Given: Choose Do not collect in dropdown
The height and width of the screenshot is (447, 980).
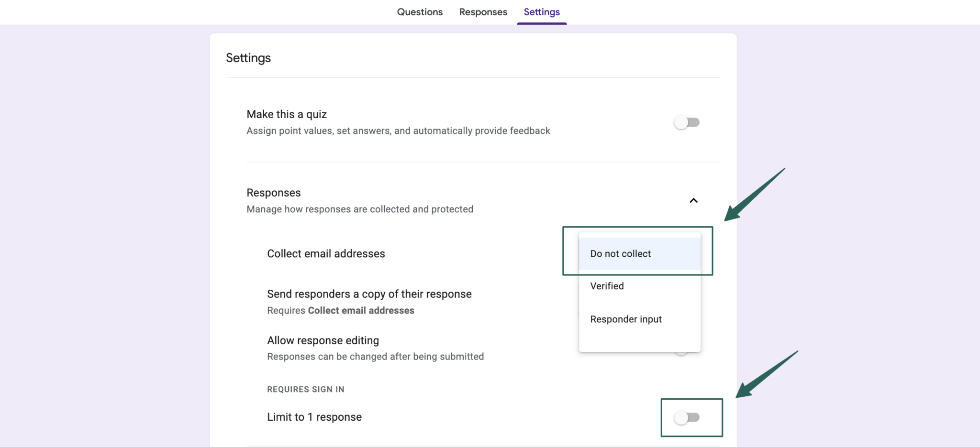Looking at the screenshot, I should [621, 254].
